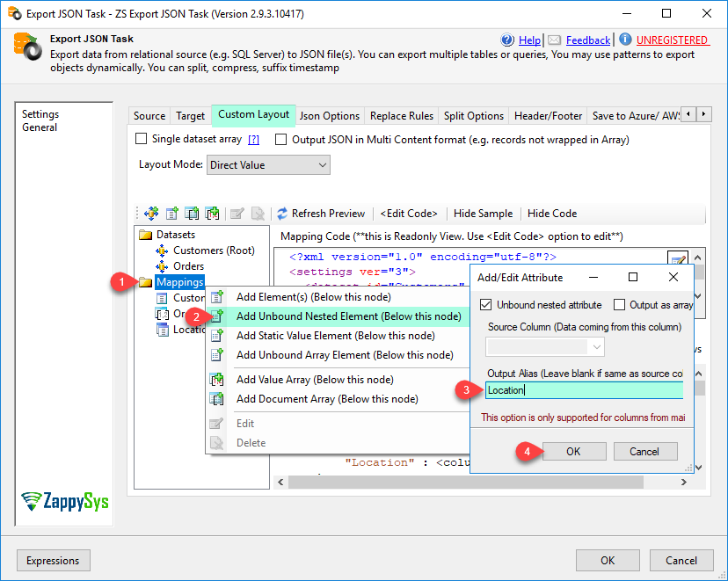Screen dimensions: 728x581
Task: Cancel the Add/Edit Attribute dialog
Action: [x=644, y=452]
